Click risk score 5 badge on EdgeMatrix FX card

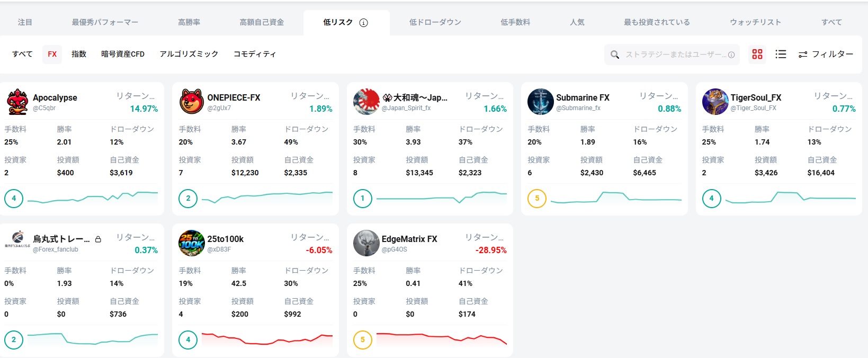(x=363, y=340)
